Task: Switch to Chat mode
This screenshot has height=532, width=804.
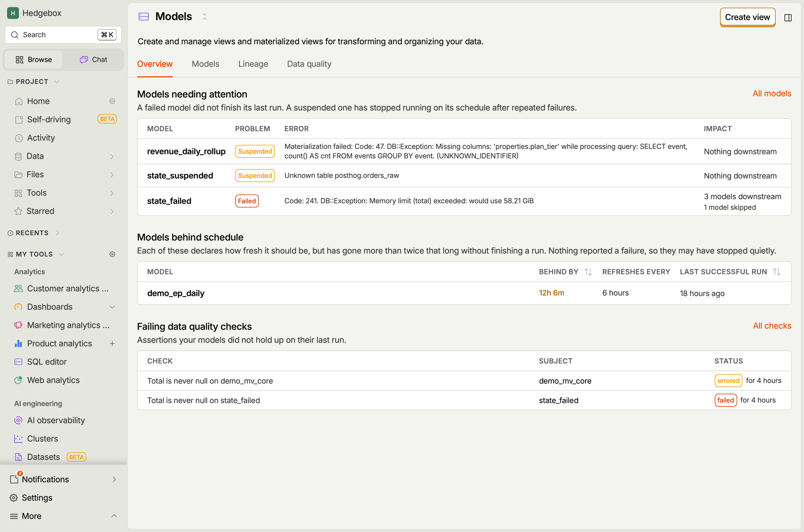Action: pos(93,60)
